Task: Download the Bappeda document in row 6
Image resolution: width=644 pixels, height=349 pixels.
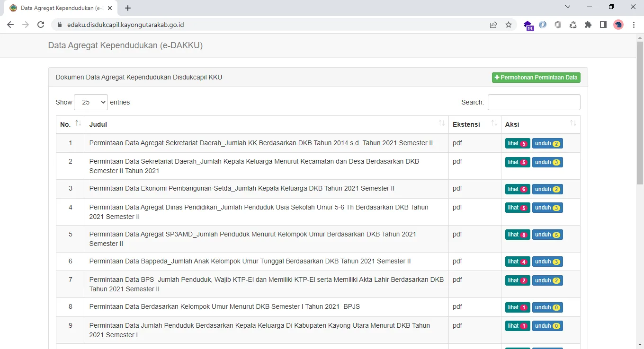Action: [x=547, y=262]
